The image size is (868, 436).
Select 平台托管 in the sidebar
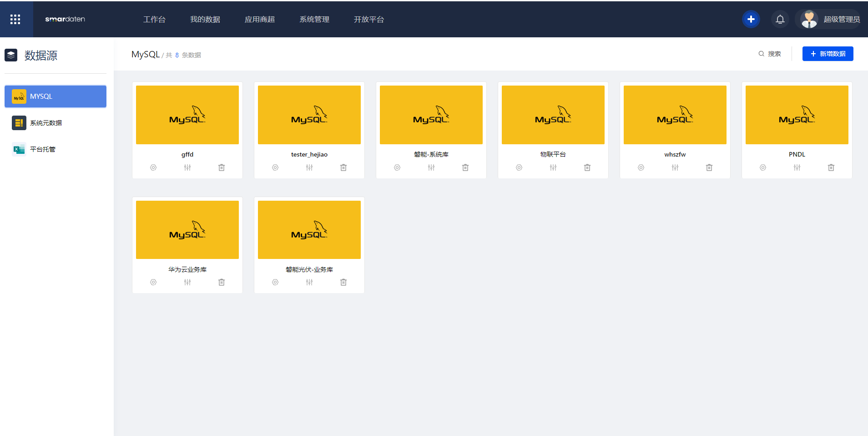(x=56, y=149)
